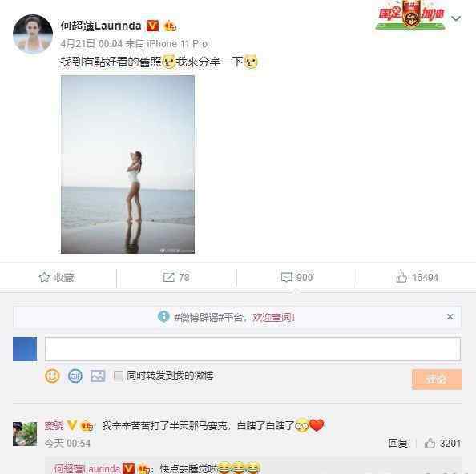Viewport: 476px width, 474px height.
Task: Insert a GIF using the GIF icon
Action: point(75,376)
